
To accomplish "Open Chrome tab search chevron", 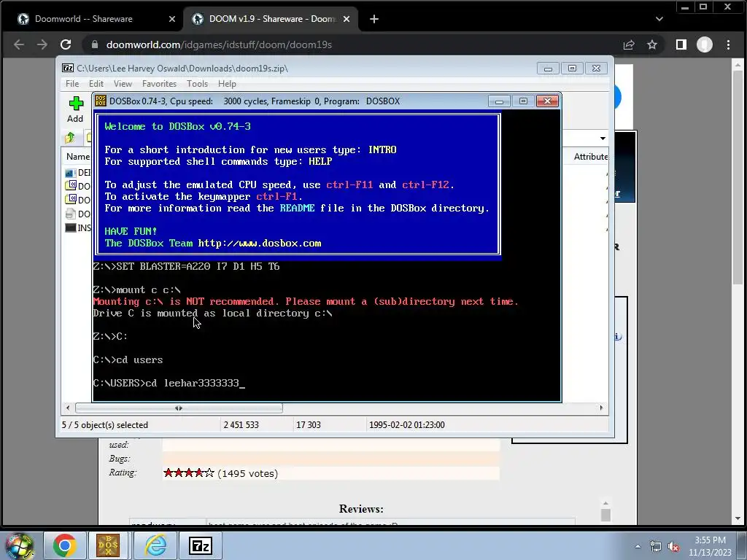I will (659, 19).
